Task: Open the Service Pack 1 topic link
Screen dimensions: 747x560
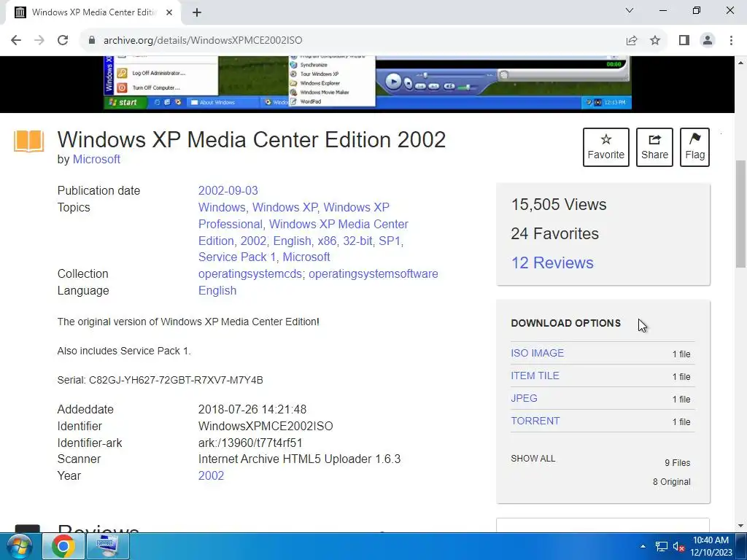Action: [237, 257]
